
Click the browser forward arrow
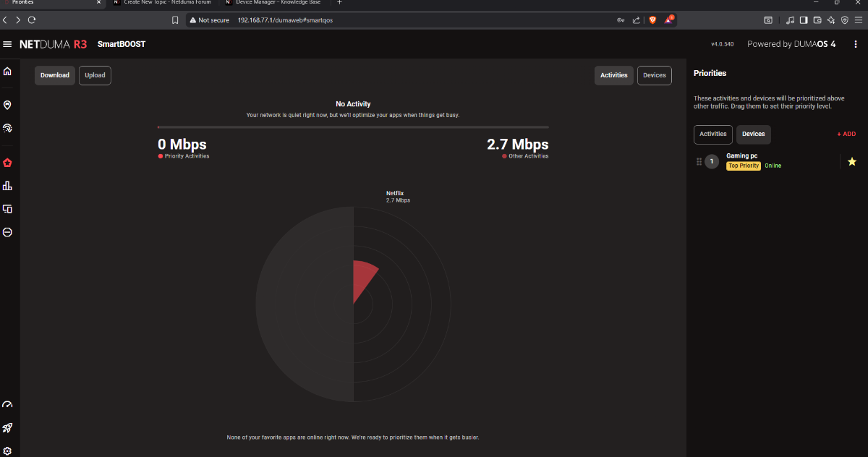coord(18,20)
